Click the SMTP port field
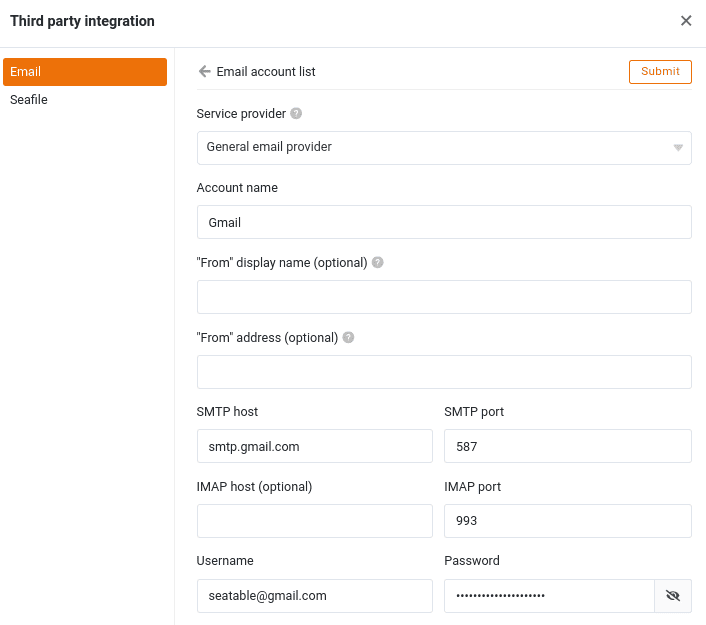Viewport: 706px width, 625px height. (x=567, y=447)
